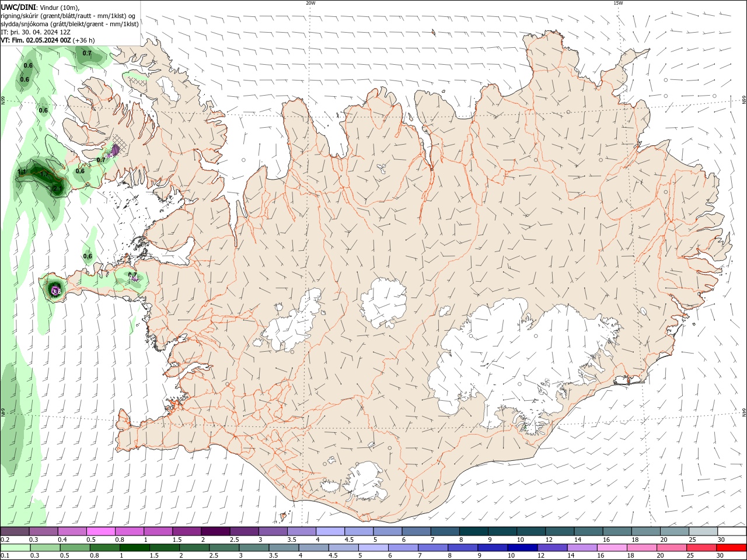Select the IT: þri. 30. 04. 2024 12Z line
Viewport: 747px width, 560px height.
pyautogui.click(x=37, y=32)
